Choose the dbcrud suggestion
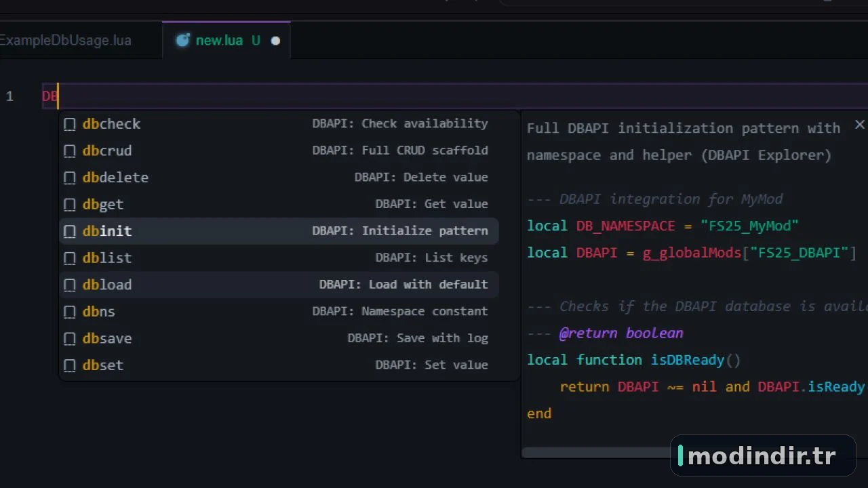Viewport: 868px width, 488px height. [279, 150]
